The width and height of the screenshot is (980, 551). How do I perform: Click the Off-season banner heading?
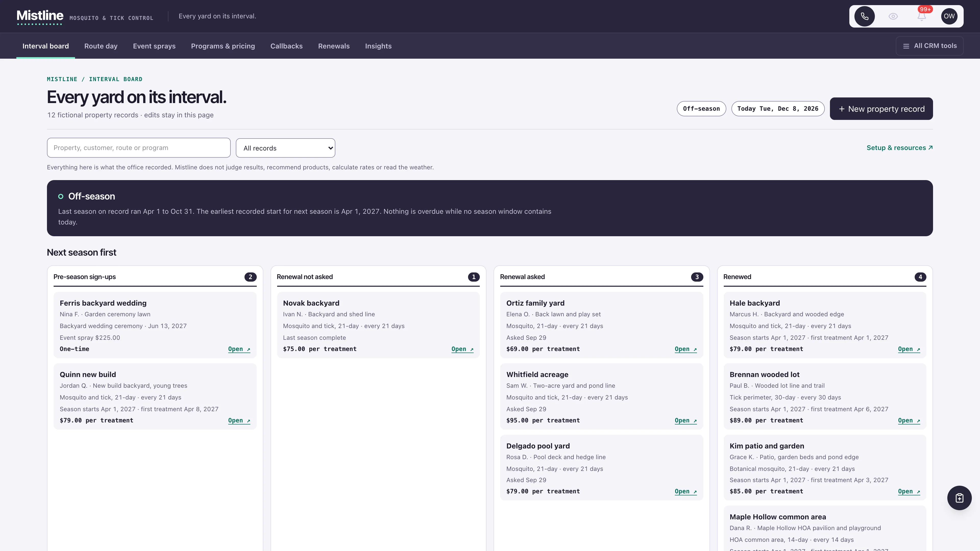click(91, 196)
